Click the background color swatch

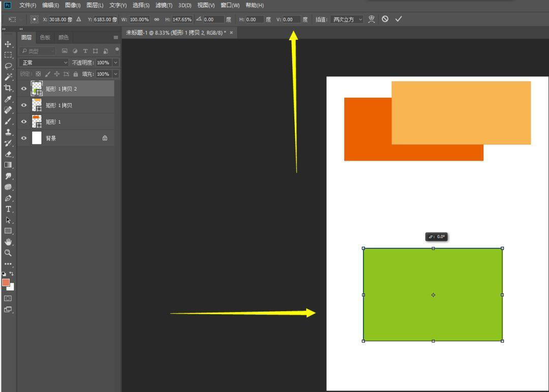[x=12, y=287]
